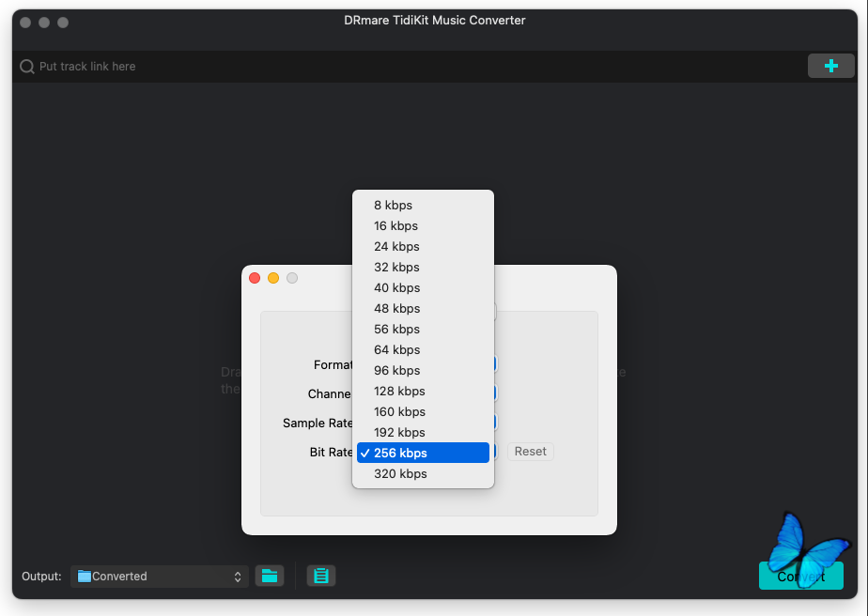Screen dimensions: 868x616
Task: Set bit rate to 192 kbps
Action: (x=423, y=432)
